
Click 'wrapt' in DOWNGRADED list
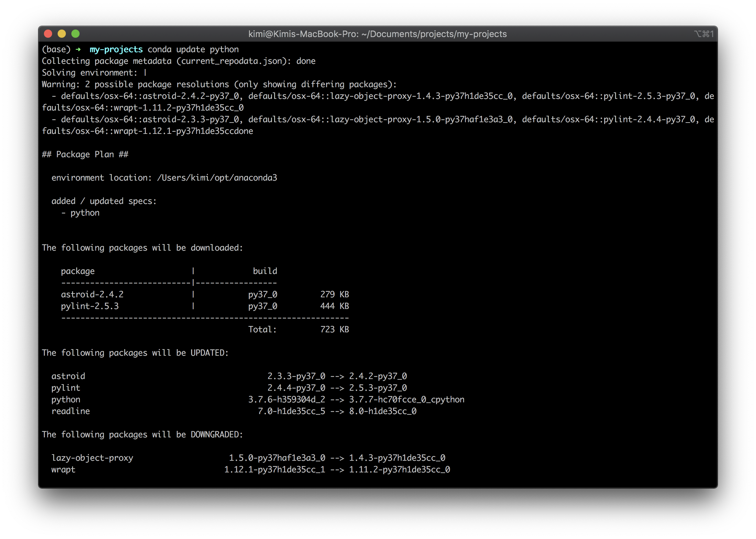point(63,470)
